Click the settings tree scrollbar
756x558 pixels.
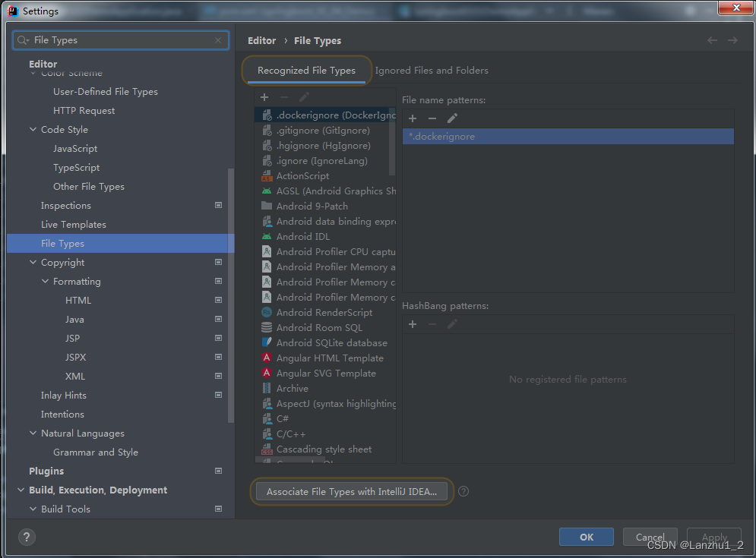tap(230, 295)
